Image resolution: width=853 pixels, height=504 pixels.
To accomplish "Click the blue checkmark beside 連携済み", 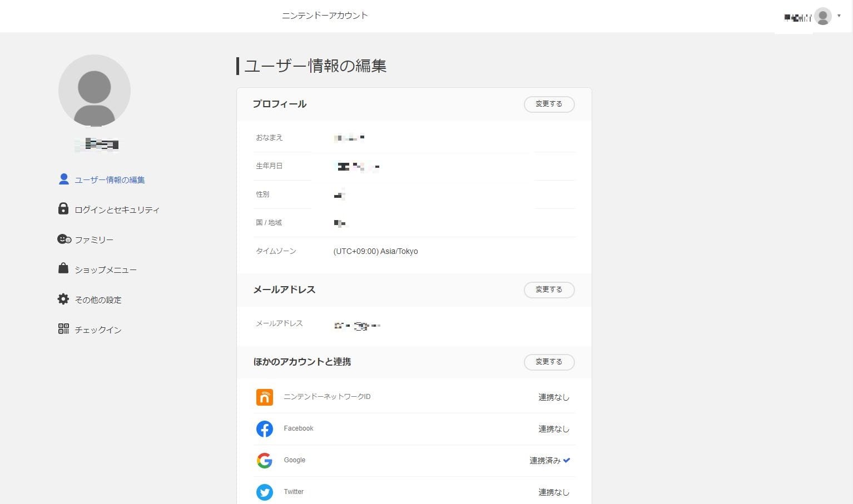I will pyautogui.click(x=566, y=460).
